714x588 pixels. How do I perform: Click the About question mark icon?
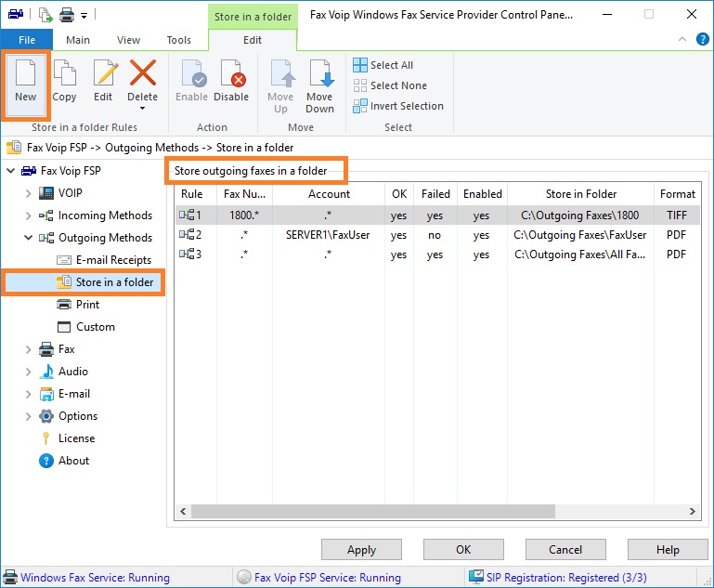pyautogui.click(x=46, y=461)
